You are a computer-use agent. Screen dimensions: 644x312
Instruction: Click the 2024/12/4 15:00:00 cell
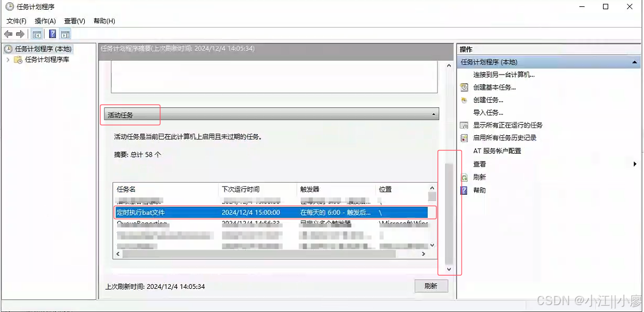point(250,213)
